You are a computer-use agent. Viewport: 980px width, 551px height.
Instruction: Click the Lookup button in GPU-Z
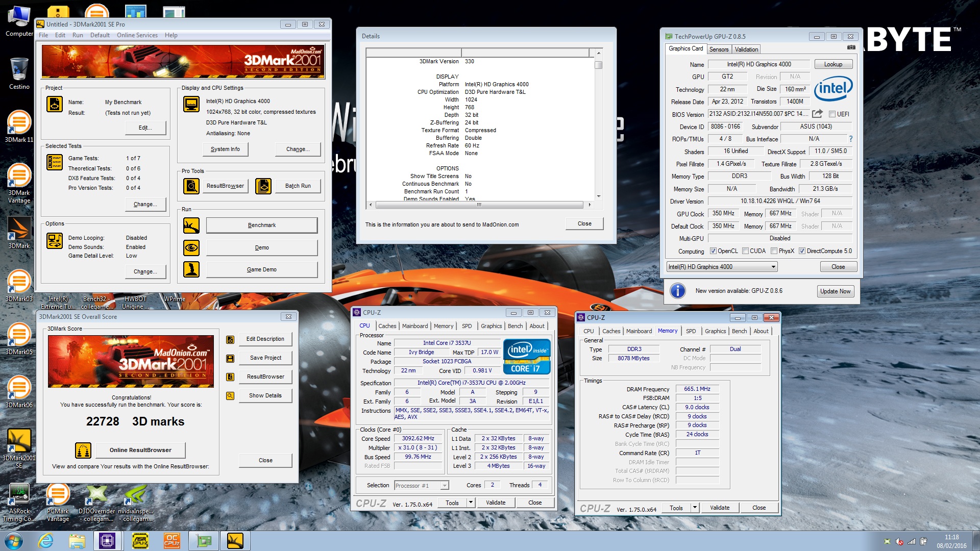pos(833,64)
